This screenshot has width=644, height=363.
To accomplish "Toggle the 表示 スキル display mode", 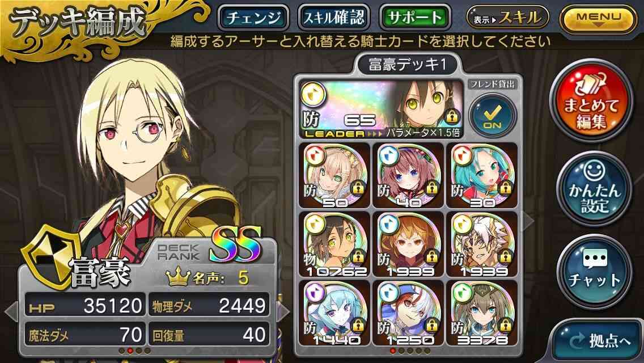I will pos(507,18).
